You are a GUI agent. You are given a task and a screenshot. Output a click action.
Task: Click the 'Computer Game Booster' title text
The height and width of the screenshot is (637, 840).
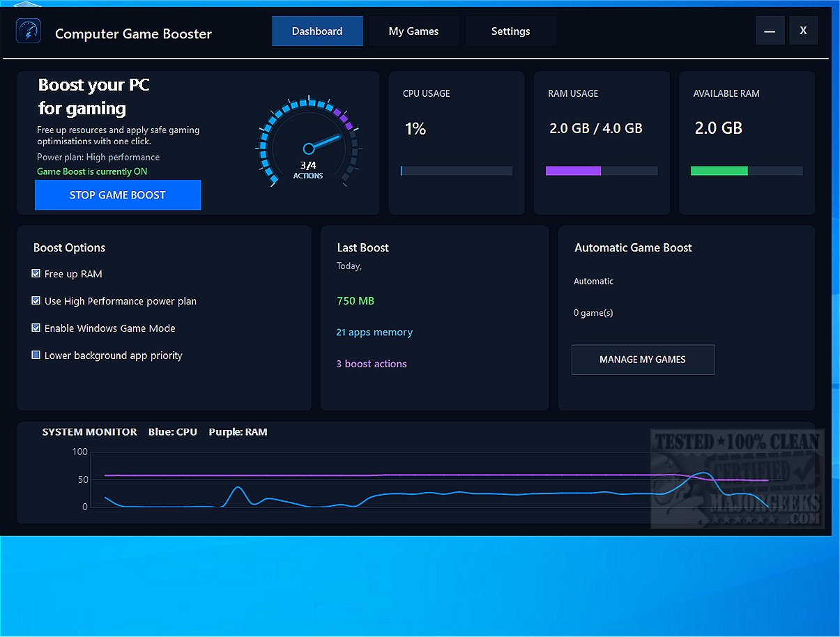pos(133,33)
